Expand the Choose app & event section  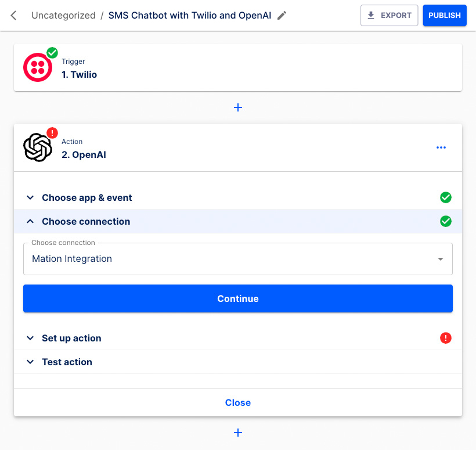[x=87, y=197]
